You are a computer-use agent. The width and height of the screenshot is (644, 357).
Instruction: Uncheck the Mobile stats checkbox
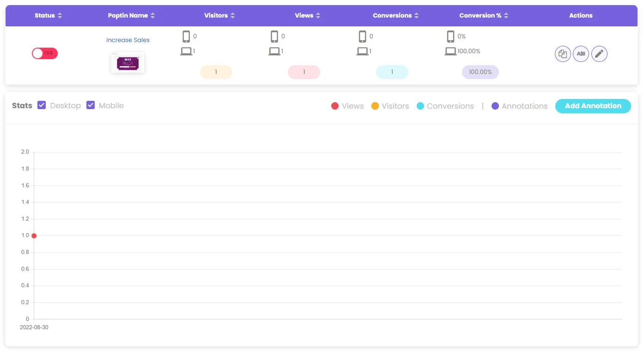(91, 105)
